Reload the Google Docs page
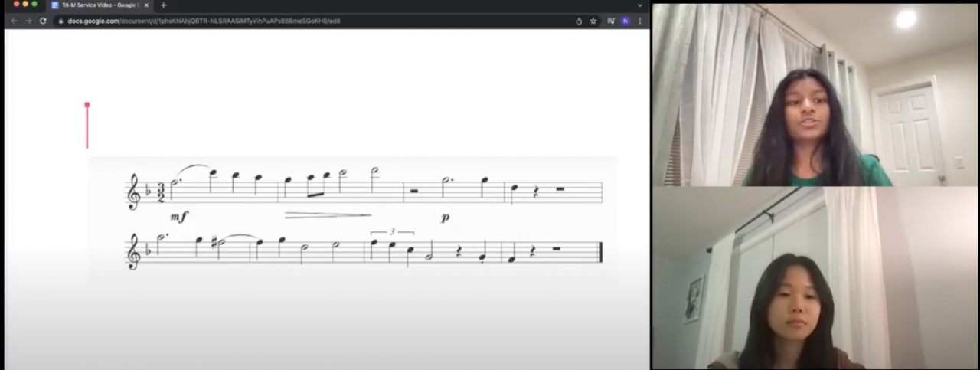 point(43,21)
